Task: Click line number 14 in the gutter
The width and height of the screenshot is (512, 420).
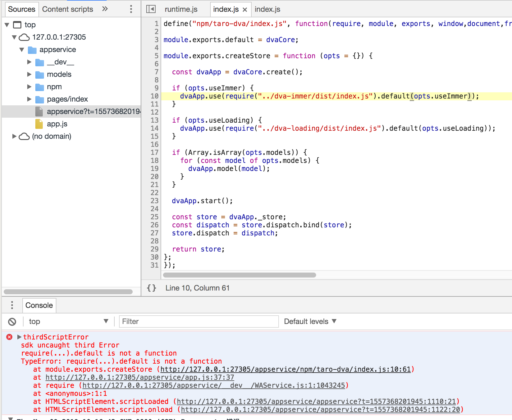Action: (154, 128)
